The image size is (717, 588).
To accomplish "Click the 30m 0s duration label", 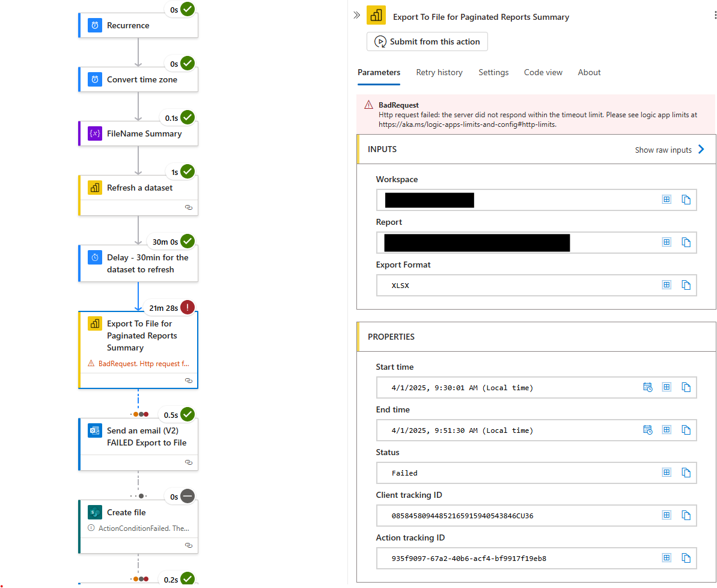I will point(165,242).
